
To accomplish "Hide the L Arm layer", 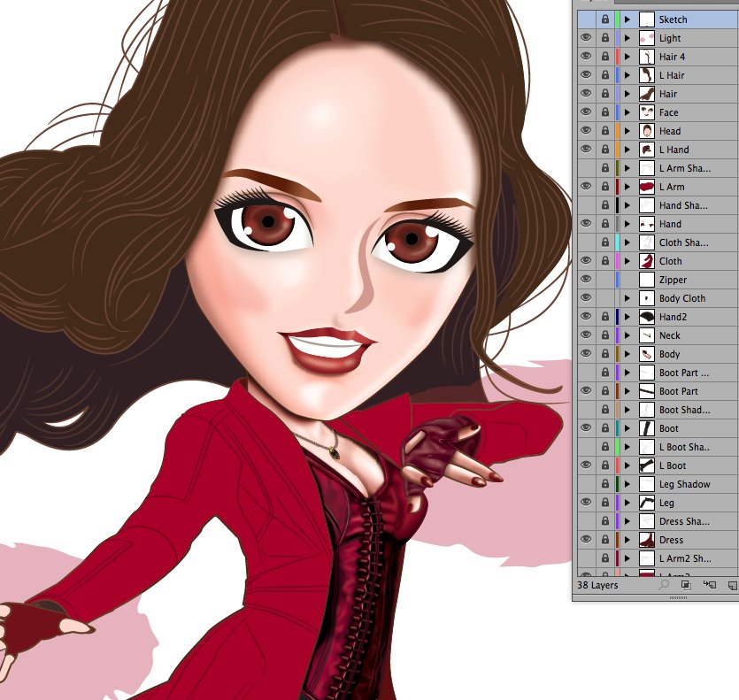I will click(x=586, y=187).
